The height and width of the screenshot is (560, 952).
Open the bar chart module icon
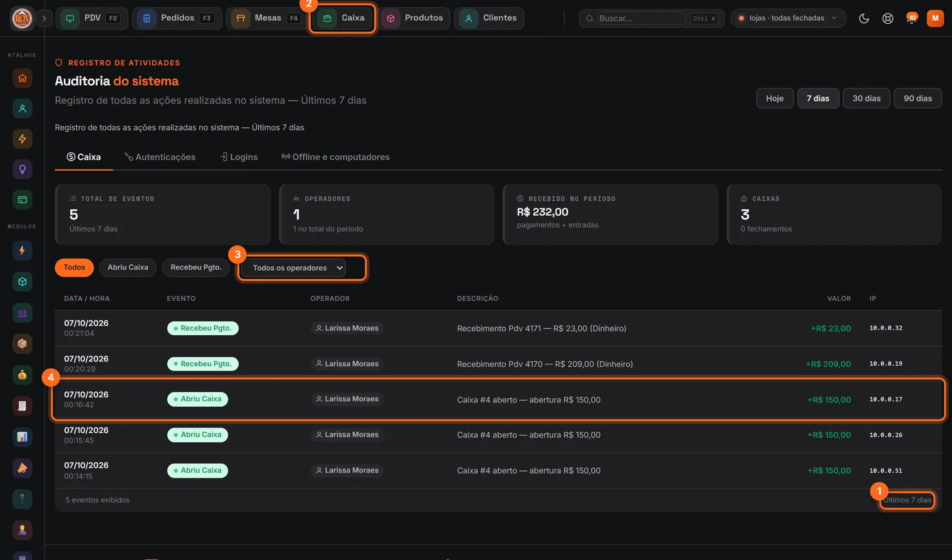pos(22,437)
